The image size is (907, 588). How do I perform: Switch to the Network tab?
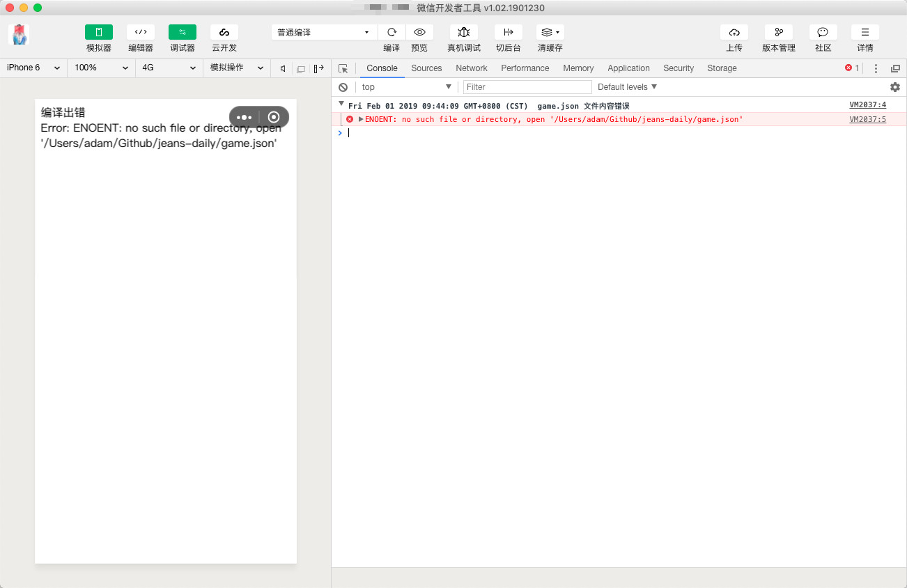coord(471,68)
